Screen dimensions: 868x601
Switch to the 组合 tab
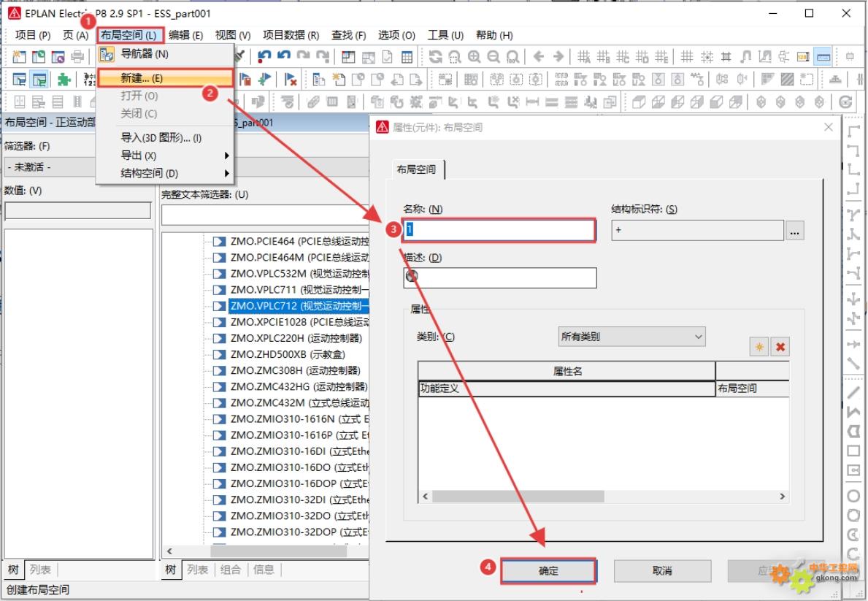coord(230,570)
